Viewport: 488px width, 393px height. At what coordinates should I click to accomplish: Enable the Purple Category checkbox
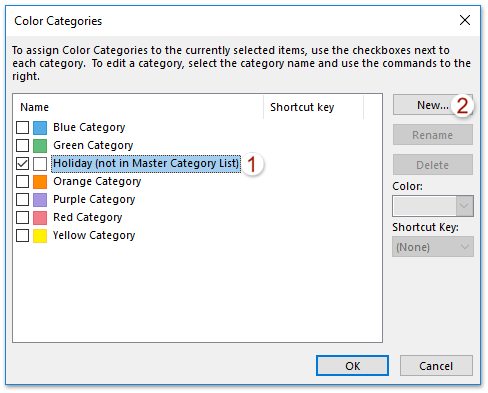click(x=22, y=199)
